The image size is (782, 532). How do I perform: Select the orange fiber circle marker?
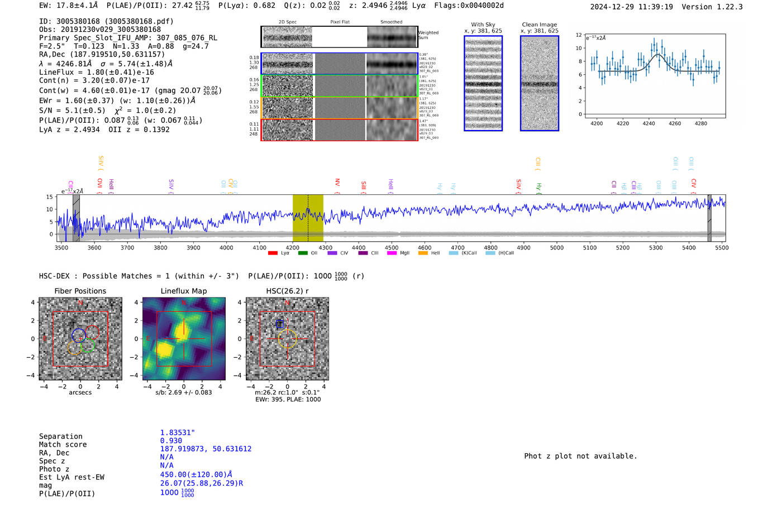tap(75, 348)
